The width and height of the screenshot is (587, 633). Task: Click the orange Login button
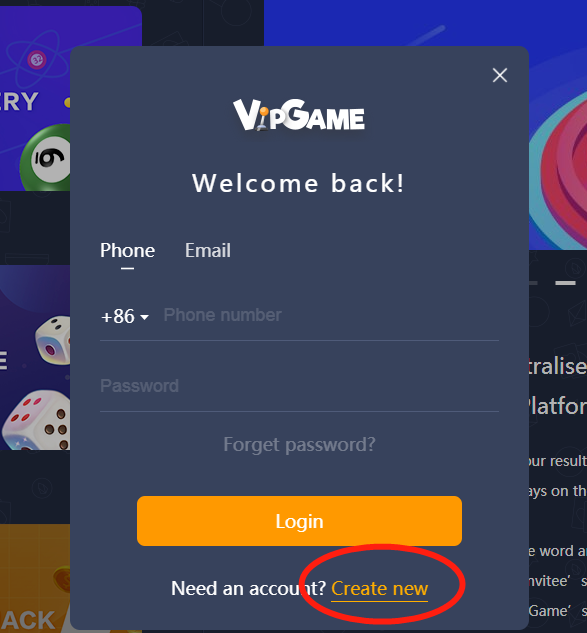click(x=299, y=521)
